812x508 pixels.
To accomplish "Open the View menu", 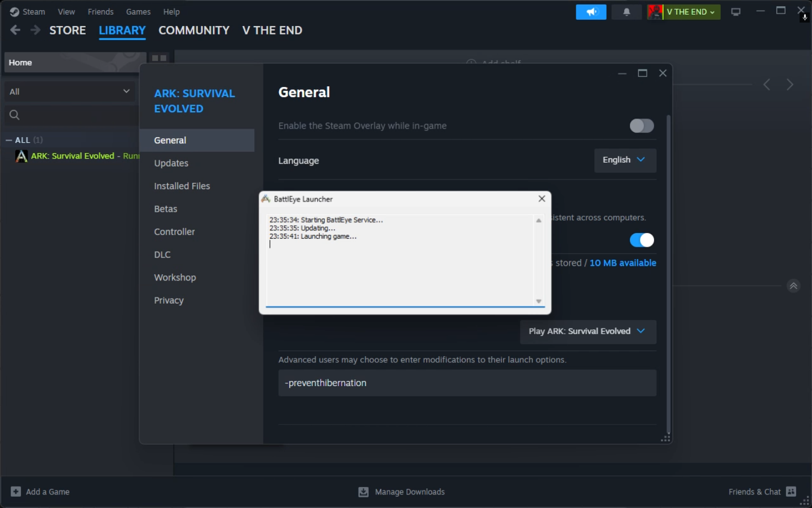I will [x=67, y=12].
